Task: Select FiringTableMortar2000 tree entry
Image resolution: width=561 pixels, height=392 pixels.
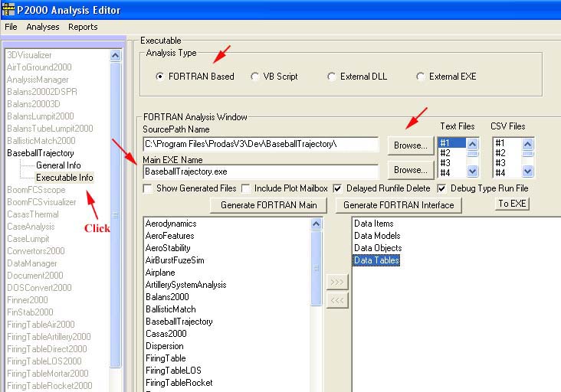Action: tap(48, 373)
